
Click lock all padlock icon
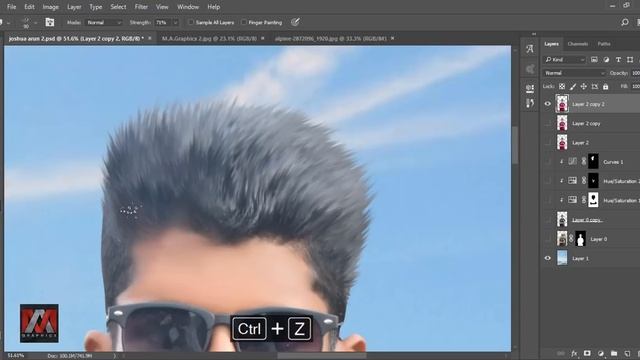(x=606, y=87)
